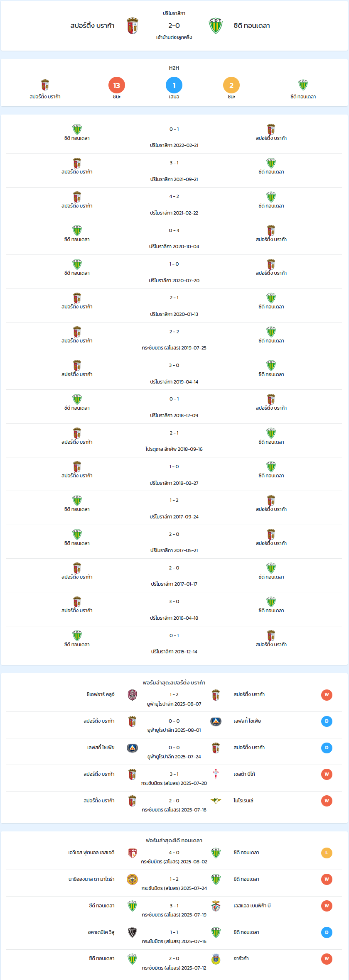Open the 2 - 2 friendly match dated 2019-07-25
The height and width of the screenshot is (980, 349).
tap(174, 340)
